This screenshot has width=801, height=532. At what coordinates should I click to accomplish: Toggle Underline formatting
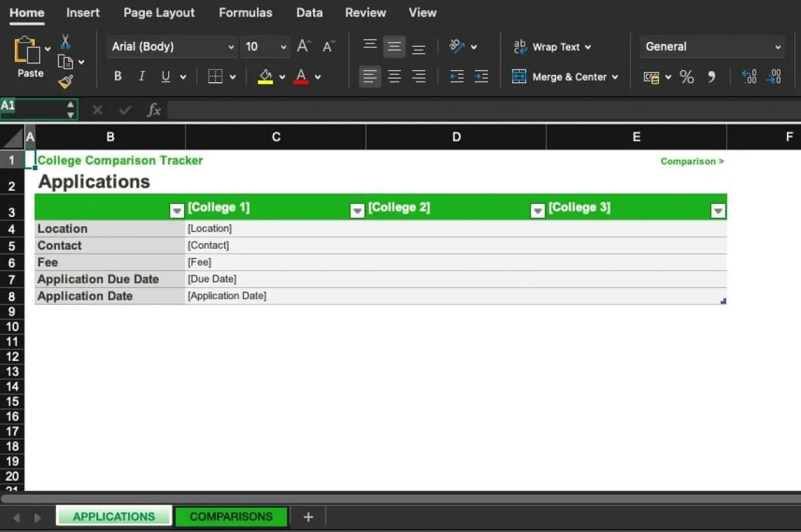(x=165, y=77)
